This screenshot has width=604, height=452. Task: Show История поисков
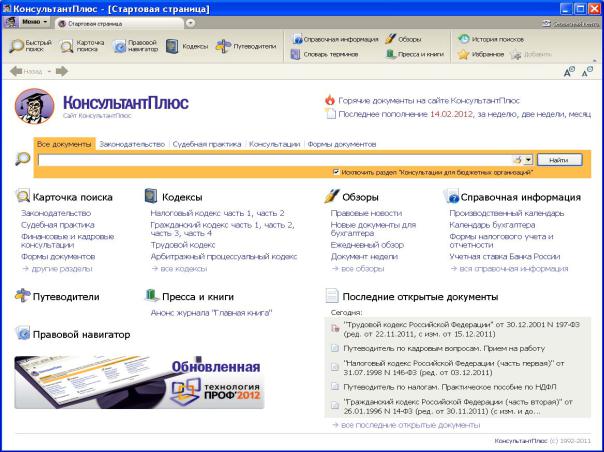(x=491, y=39)
